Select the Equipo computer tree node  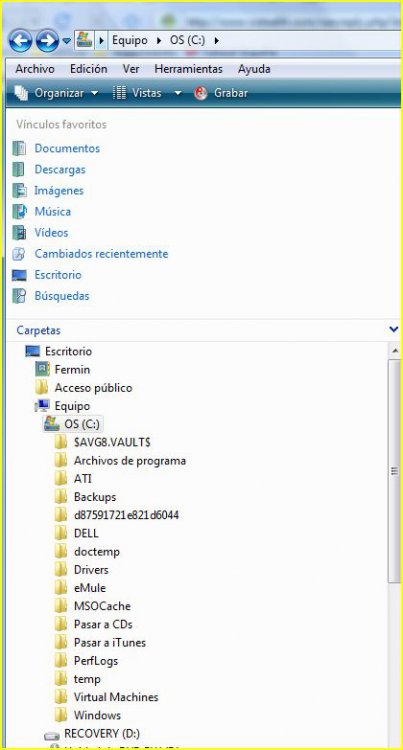(63, 406)
